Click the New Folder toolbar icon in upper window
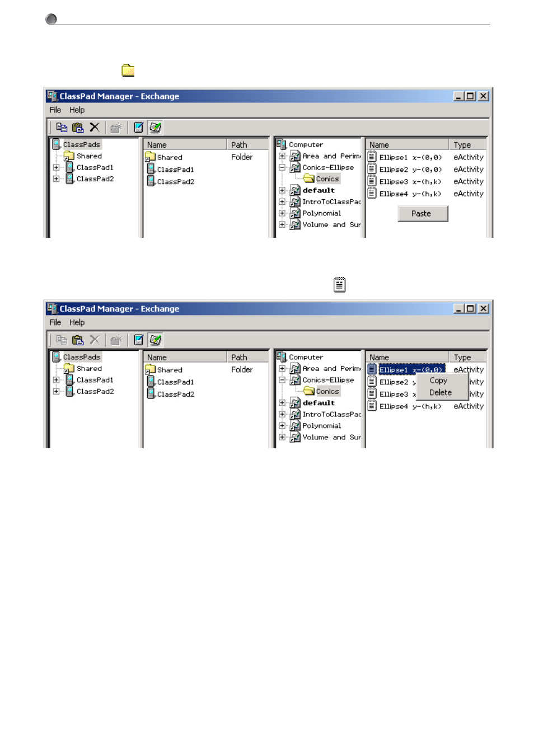The height and width of the screenshot is (756, 534). click(x=116, y=128)
